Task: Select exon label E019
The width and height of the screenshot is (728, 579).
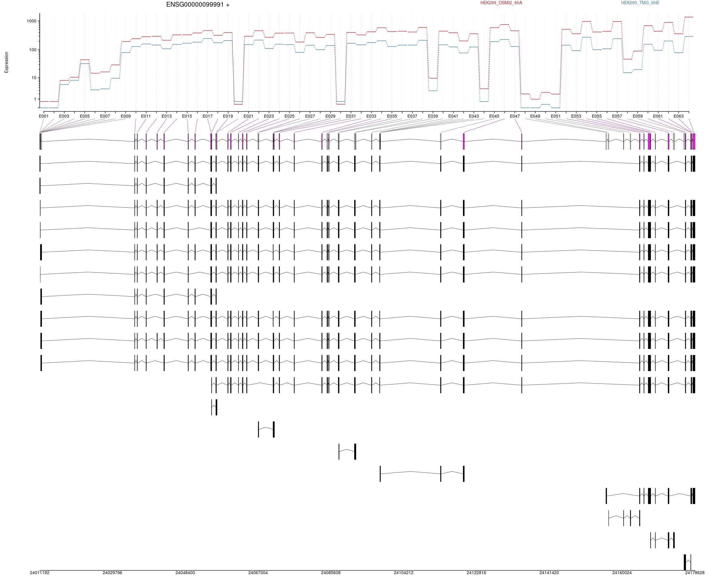Action: click(228, 116)
